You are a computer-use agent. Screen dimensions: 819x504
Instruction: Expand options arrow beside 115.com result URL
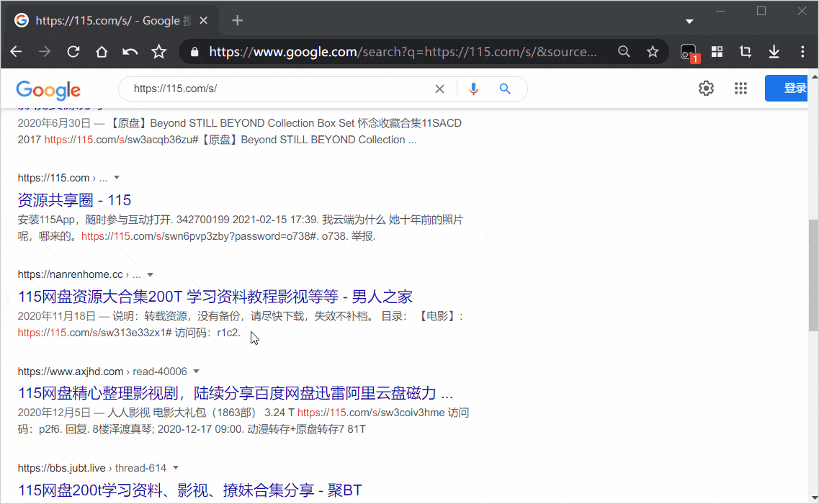[x=117, y=178]
